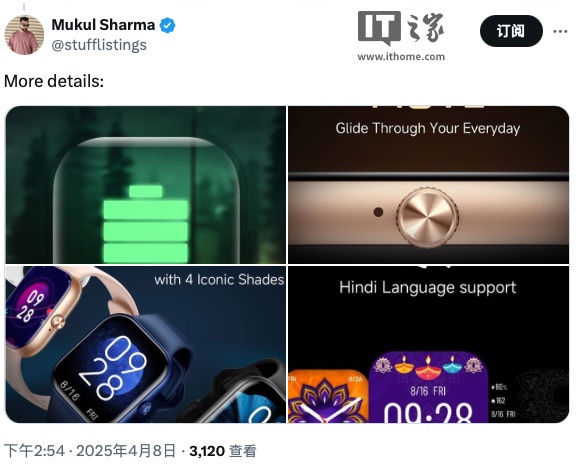Screen dimensions: 582x470
Task: Click the IT之家 watermark logo
Action: coord(401,29)
